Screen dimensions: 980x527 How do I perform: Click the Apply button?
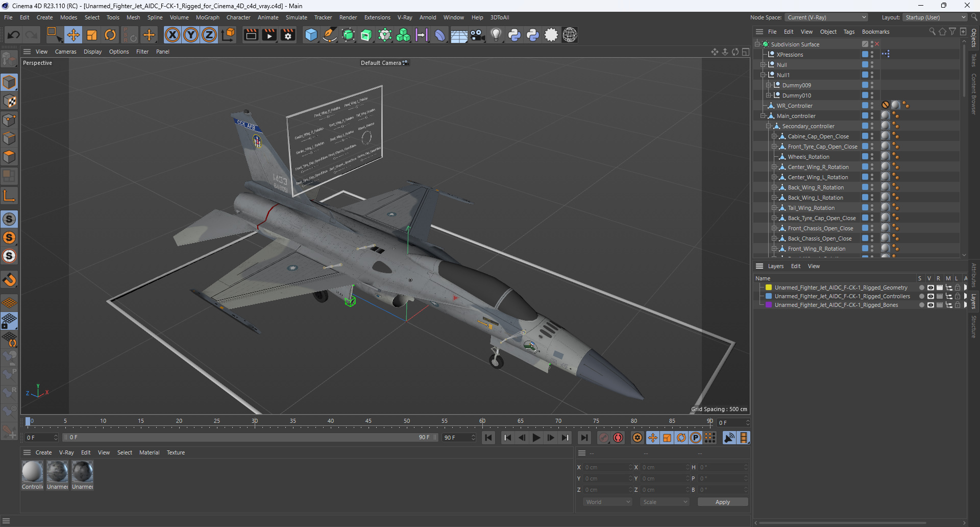723,502
